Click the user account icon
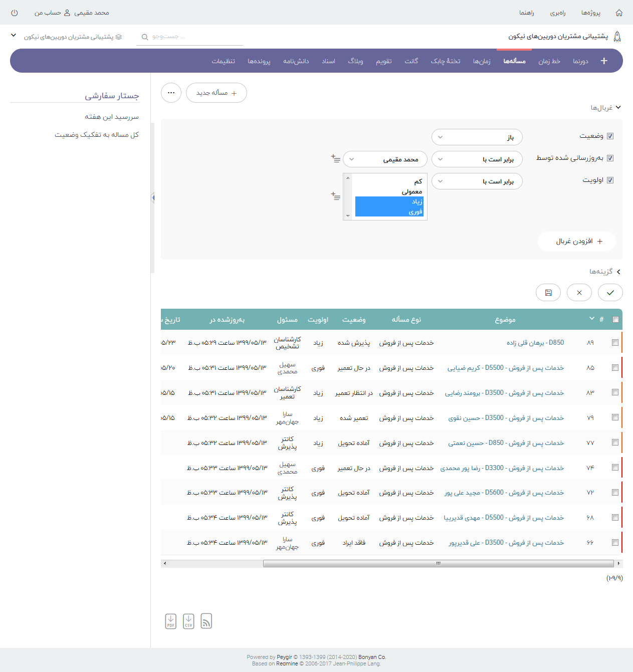The width and height of the screenshot is (633, 672). pos(67,13)
